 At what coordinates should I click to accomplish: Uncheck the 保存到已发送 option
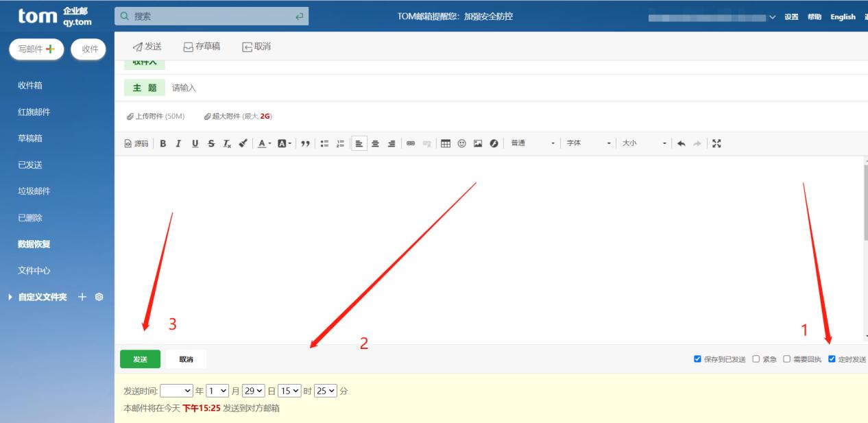point(698,358)
